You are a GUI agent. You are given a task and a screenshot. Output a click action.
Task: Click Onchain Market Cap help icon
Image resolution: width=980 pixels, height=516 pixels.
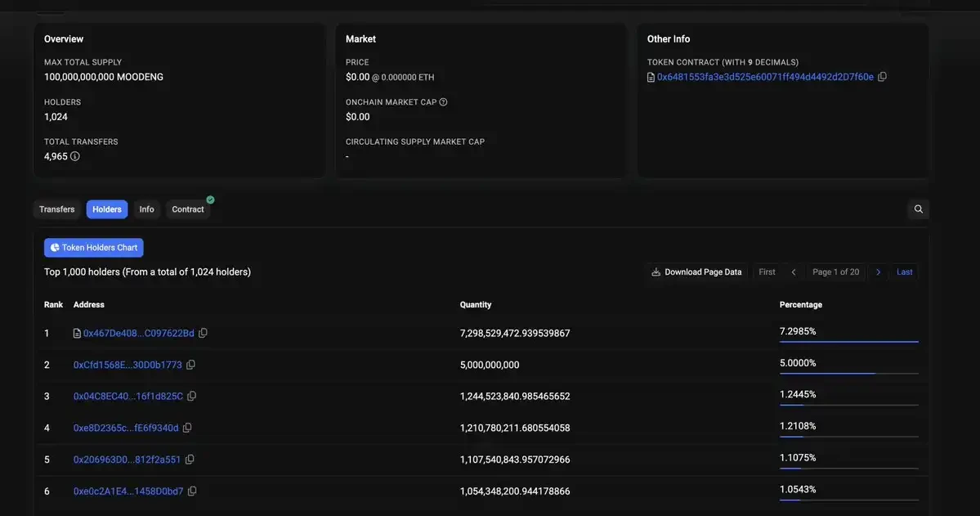[x=443, y=102]
